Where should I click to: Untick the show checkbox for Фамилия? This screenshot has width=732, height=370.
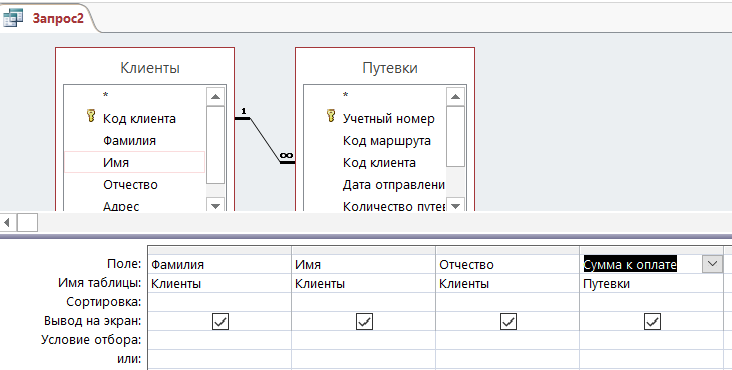point(220,321)
